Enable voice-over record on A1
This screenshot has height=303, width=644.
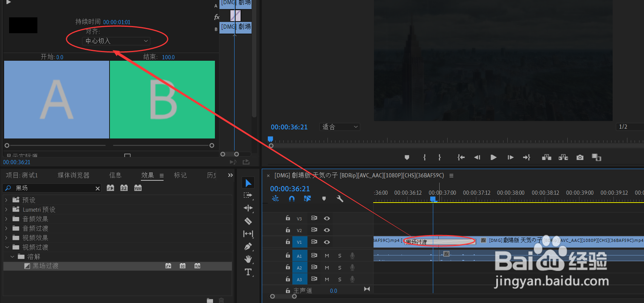point(352,256)
